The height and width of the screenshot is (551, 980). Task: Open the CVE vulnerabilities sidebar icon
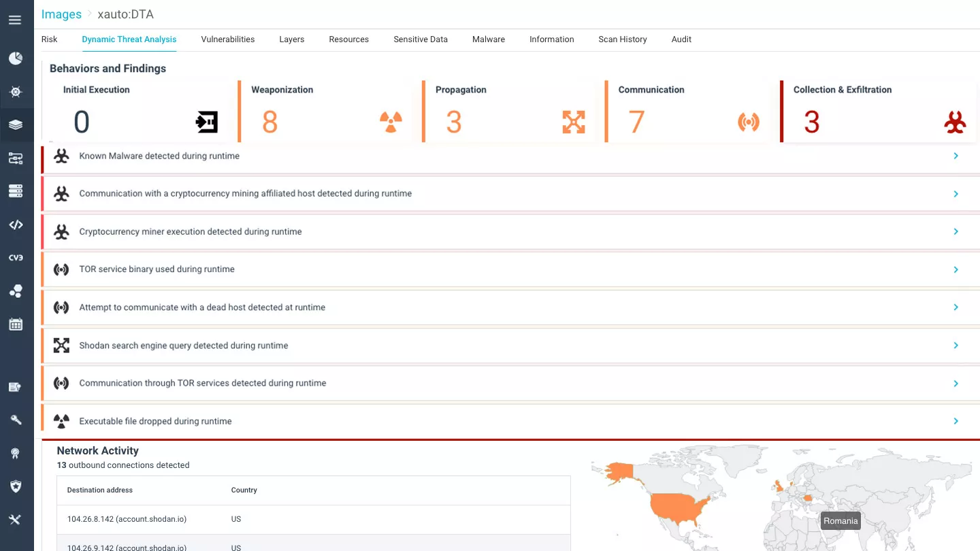pyautogui.click(x=16, y=258)
